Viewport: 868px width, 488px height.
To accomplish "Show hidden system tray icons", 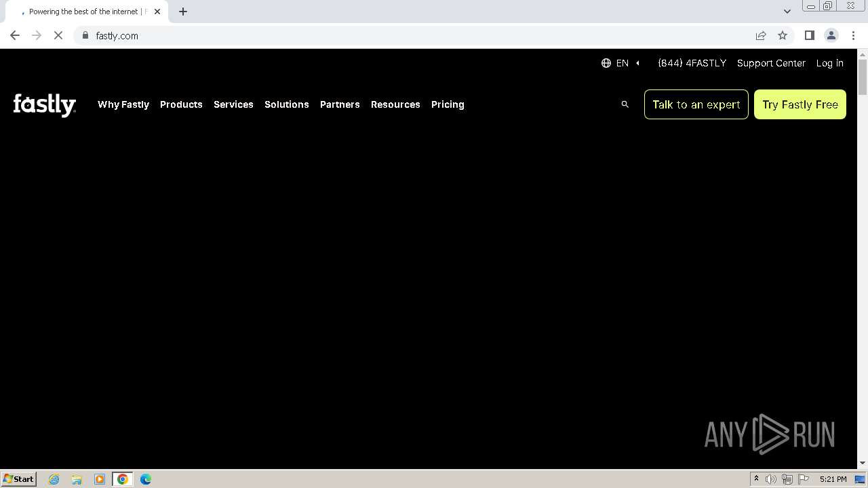I will (x=756, y=479).
